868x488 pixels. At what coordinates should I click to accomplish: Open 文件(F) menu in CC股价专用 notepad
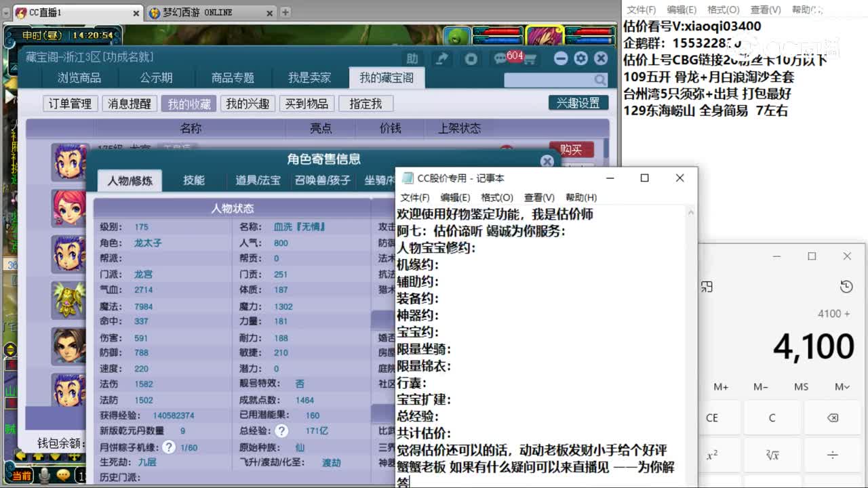(415, 197)
